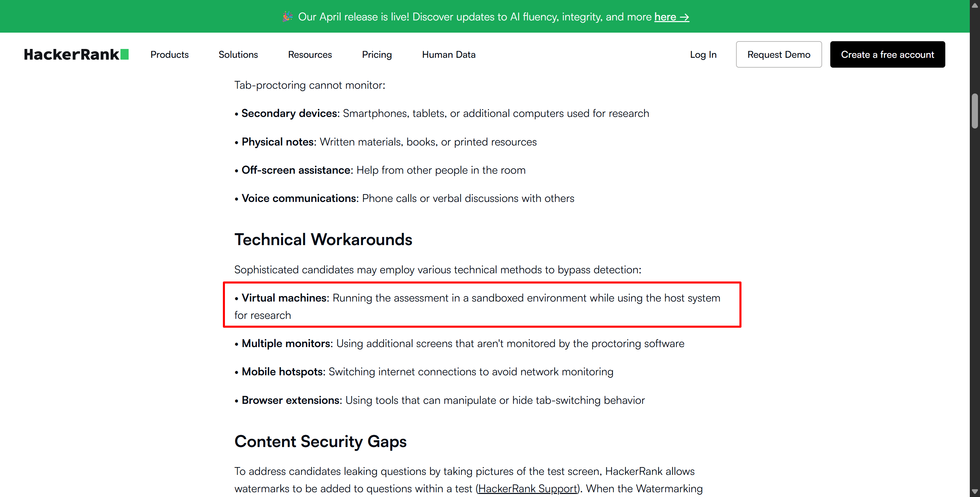The width and height of the screenshot is (980, 497).
Task: Open the Solutions menu
Action: pyautogui.click(x=238, y=54)
